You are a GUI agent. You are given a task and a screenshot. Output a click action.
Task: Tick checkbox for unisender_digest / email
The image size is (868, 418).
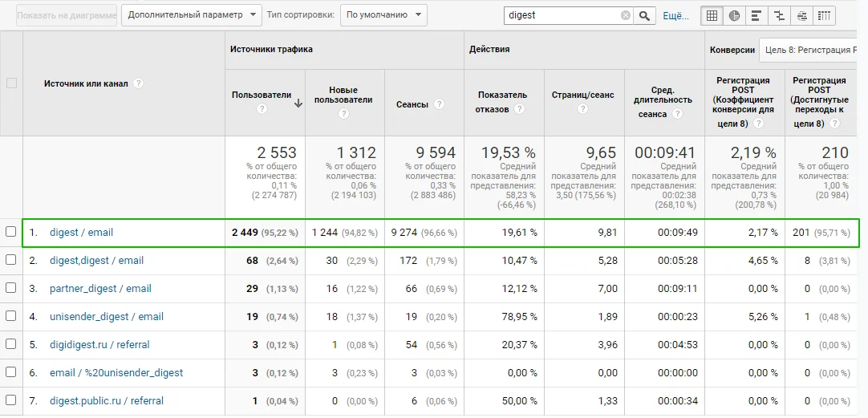(11, 316)
